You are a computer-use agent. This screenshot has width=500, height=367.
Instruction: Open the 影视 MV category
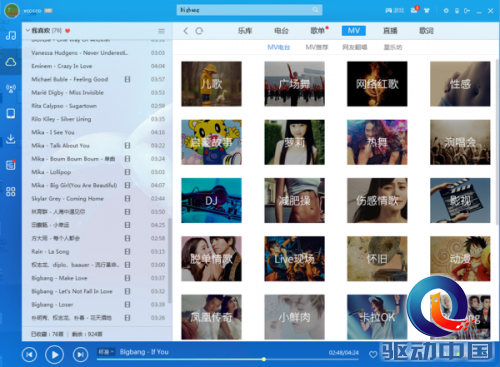(460, 200)
